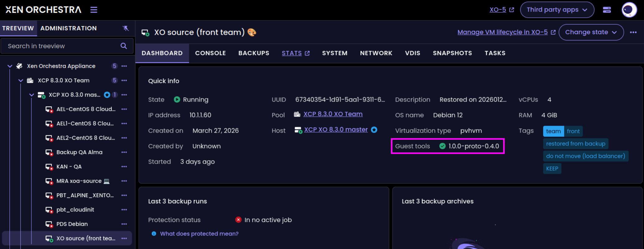Click the master star badge in treeview
Viewport: 644px width, 249px height.
(107, 95)
